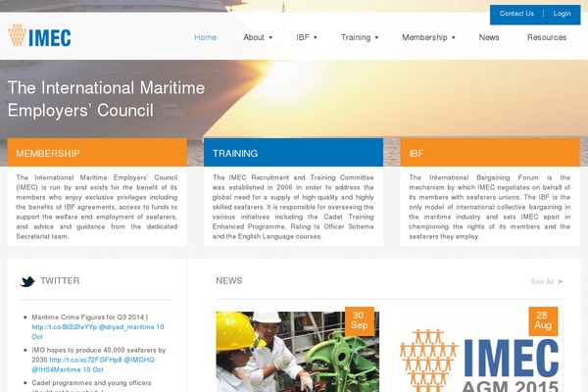
Task: Open the Login link
Action: (x=562, y=14)
